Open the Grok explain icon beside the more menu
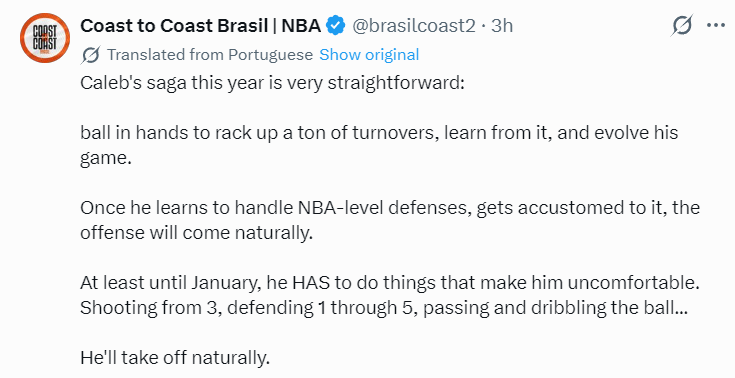Viewport: 735px width, 378px height. (682, 25)
